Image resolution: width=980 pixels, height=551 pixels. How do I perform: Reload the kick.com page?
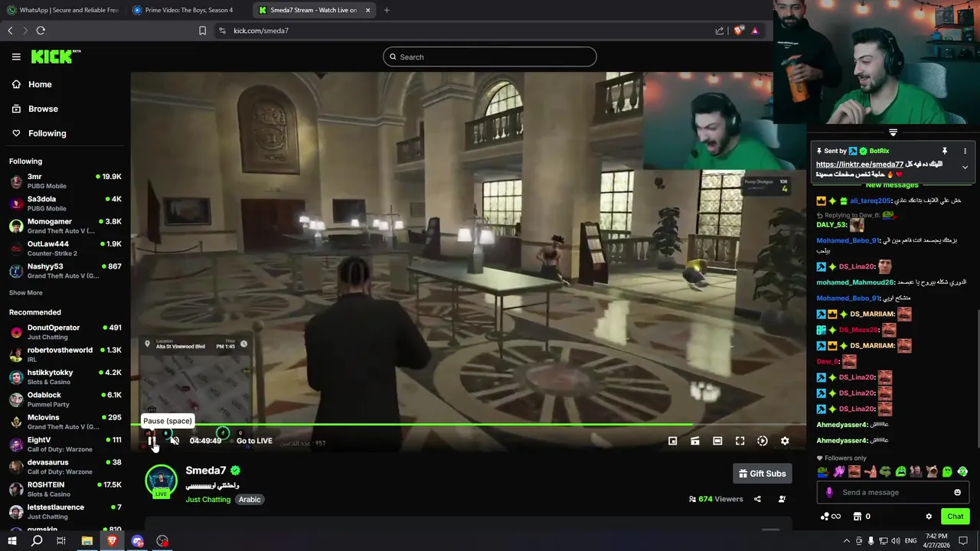(41, 31)
